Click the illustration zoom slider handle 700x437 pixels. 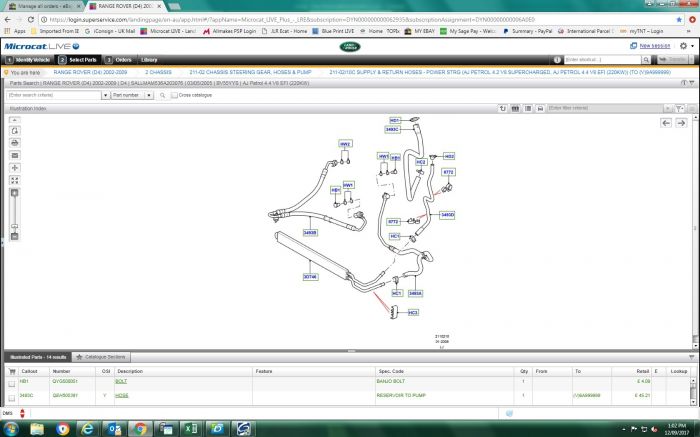click(15, 226)
